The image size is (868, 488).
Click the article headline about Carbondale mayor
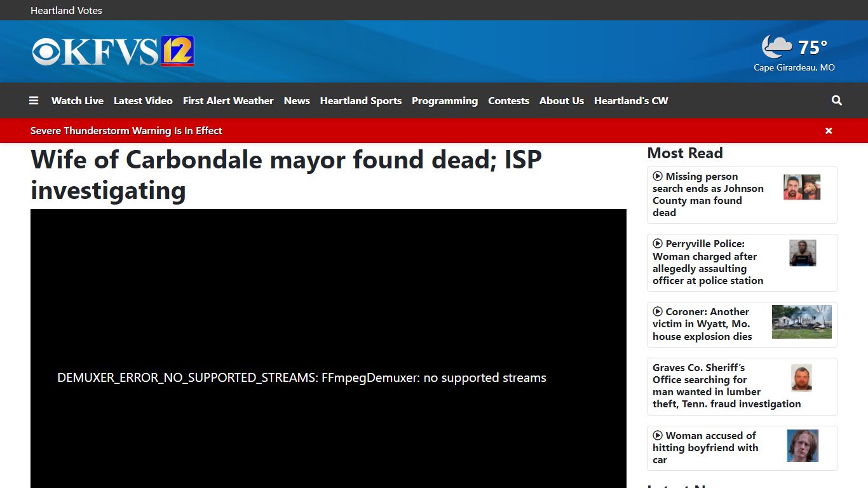pyautogui.click(x=286, y=175)
